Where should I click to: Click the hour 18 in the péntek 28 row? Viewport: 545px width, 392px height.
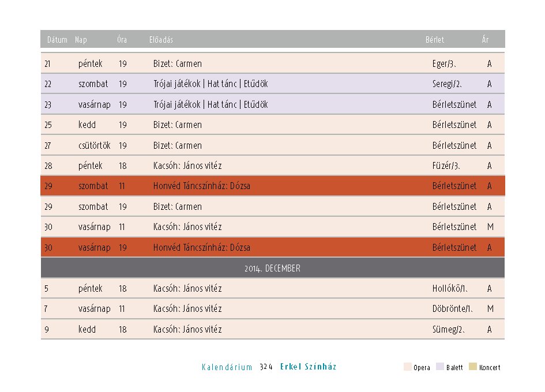(x=123, y=165)
